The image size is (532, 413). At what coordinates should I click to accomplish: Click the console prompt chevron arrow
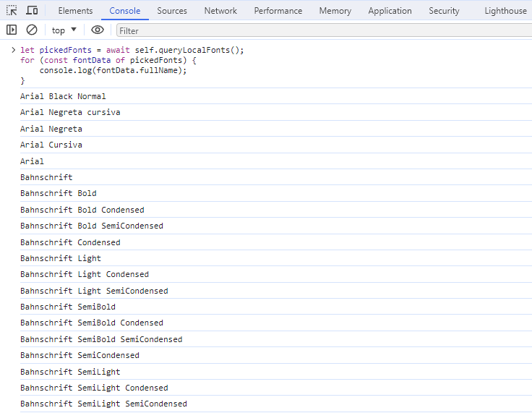12,50
